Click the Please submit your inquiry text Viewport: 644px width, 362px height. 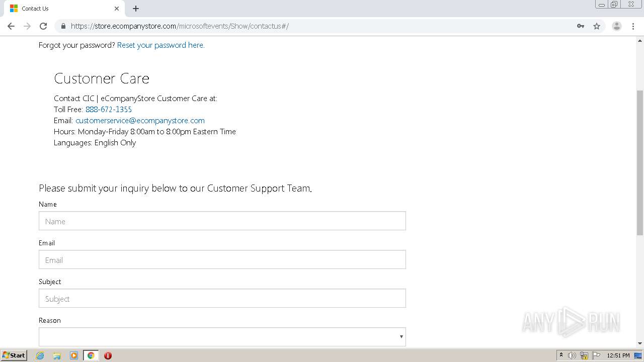176,188
